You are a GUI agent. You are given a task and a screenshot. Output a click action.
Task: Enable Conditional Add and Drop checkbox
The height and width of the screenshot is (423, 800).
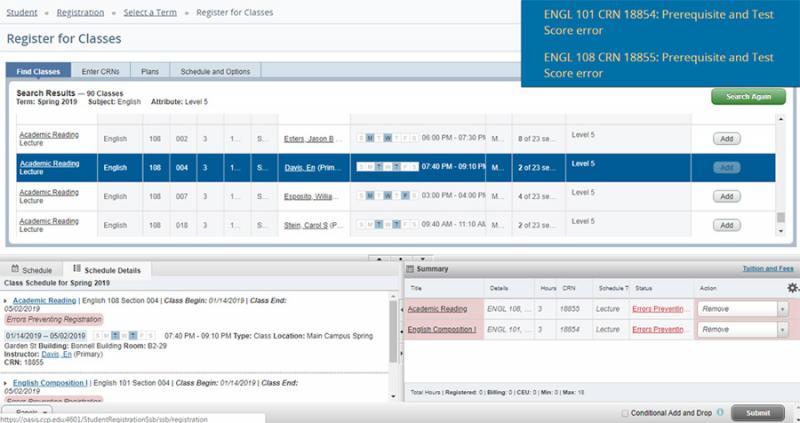click(x=625, y=413)
